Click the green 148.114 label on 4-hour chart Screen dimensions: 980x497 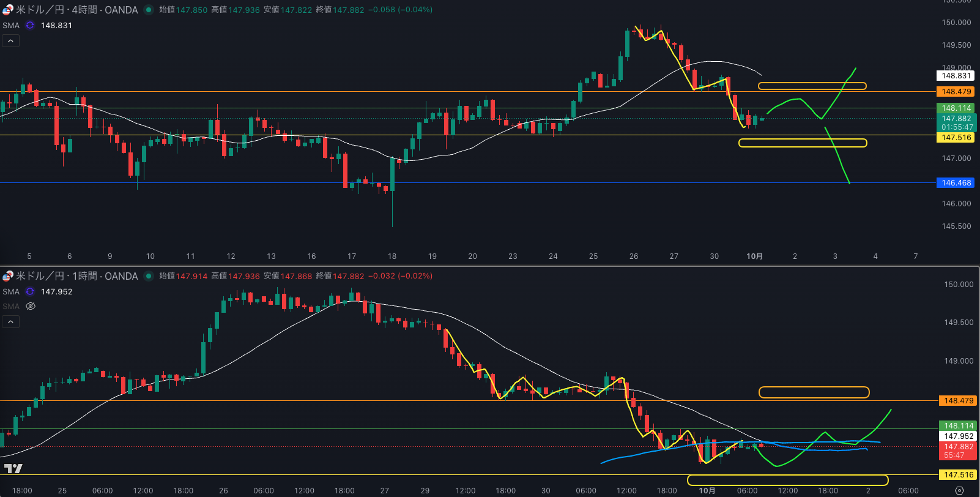pos(956,108)
